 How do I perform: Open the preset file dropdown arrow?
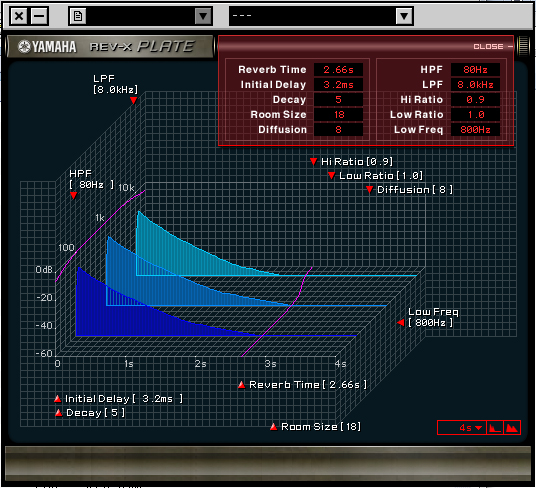pyautogui.click(x=203, y=16)
